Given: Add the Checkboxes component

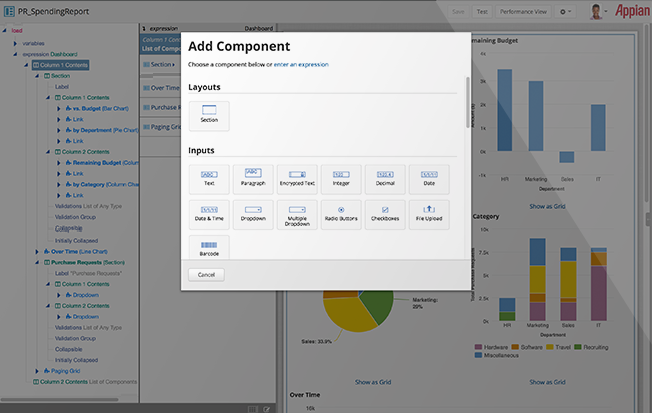Looking at the screenshot, I should coord(385,215).
